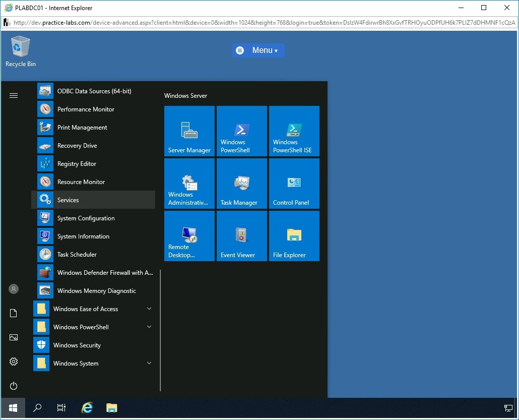Click the Windows Start button

pos(13,408)
